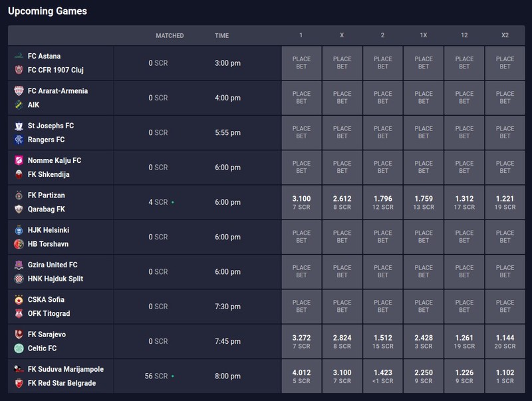Click the Qarabag FK crest
Image resolution: width=532 pixels, height=401 pixels.
click(19, 209)
